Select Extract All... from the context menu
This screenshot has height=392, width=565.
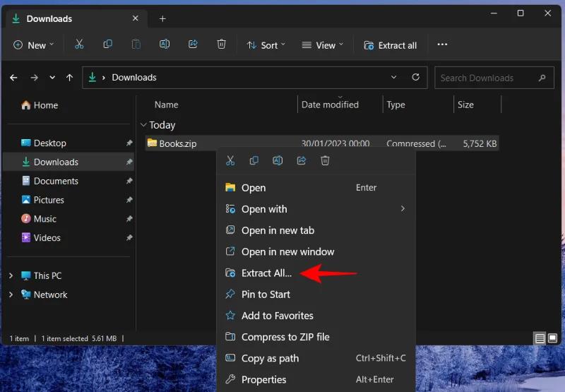(266, 273)
